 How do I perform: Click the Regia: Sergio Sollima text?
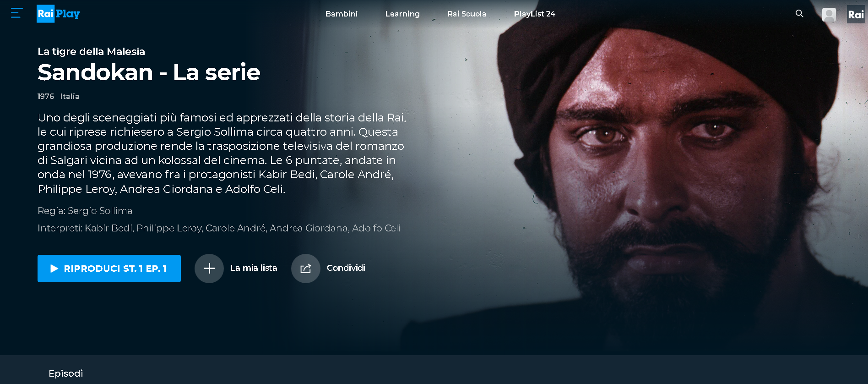[85, 211]
